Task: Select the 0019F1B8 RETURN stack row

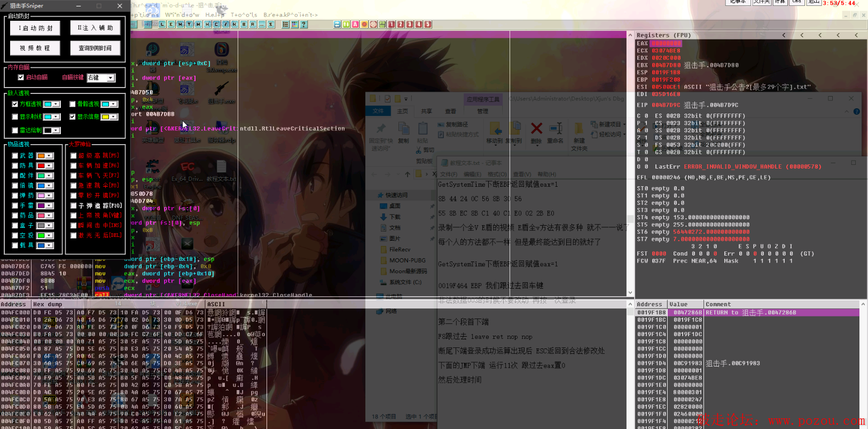Action: point(747,313)
